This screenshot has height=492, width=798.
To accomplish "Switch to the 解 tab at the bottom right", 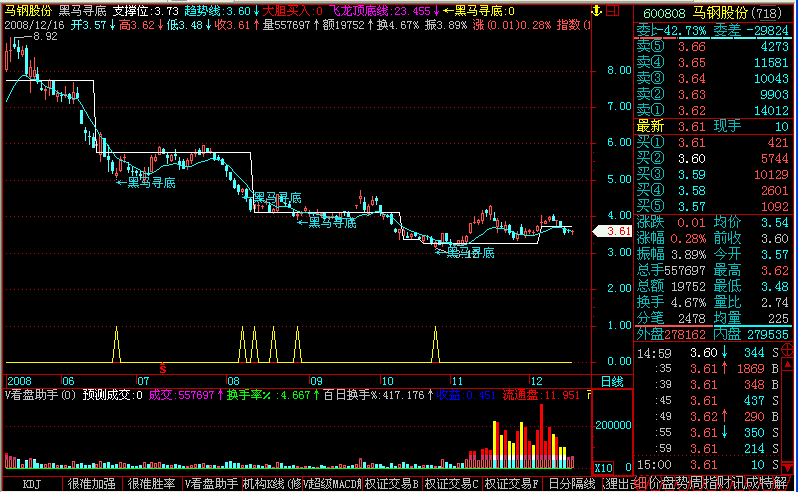I will (780, 483).
